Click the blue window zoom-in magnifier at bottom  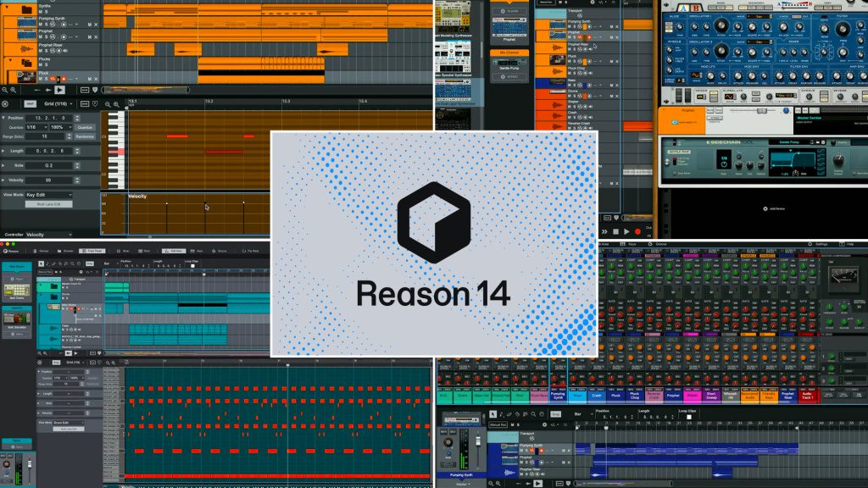coord(498,483)
